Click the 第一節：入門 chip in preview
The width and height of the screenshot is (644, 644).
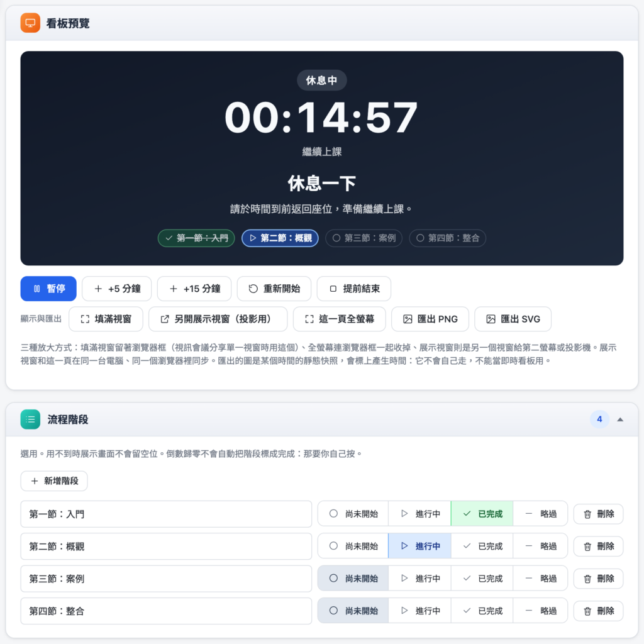196,238
